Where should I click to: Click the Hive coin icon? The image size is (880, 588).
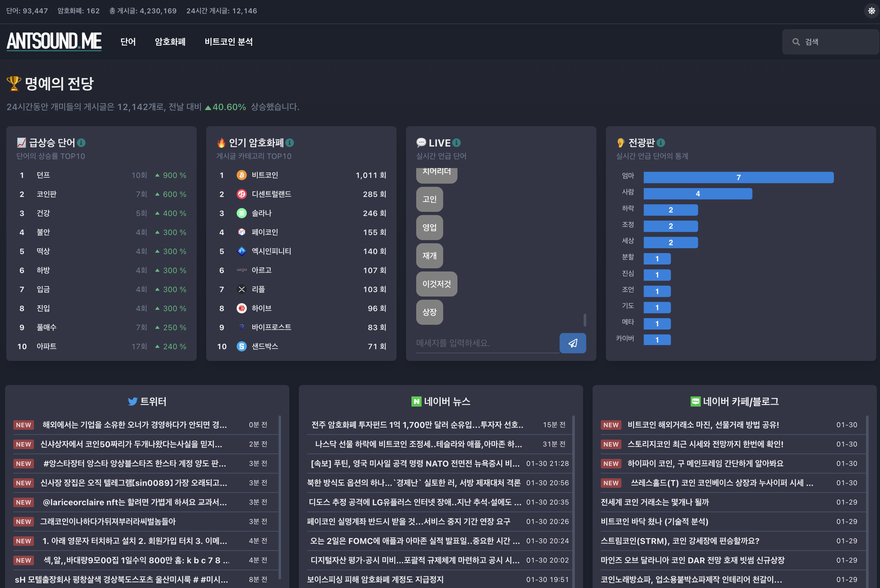pyautogui.click(x=241, y=308)
